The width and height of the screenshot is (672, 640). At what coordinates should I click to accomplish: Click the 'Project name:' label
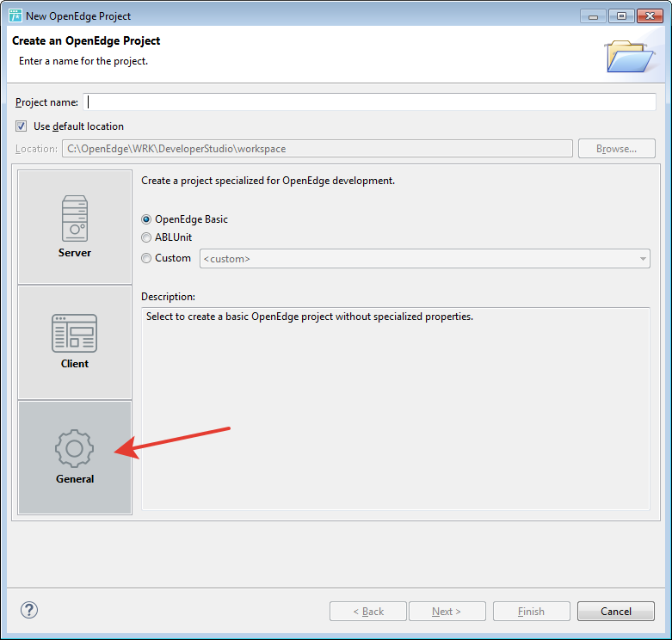(46, 102)
